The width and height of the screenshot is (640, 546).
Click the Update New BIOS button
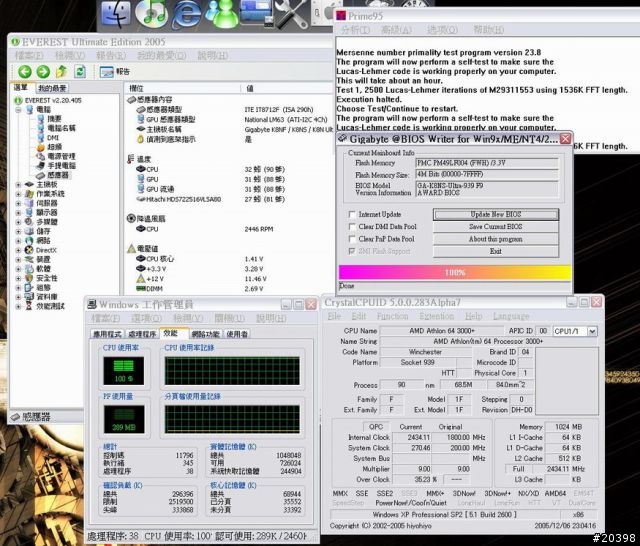(496, 214)
